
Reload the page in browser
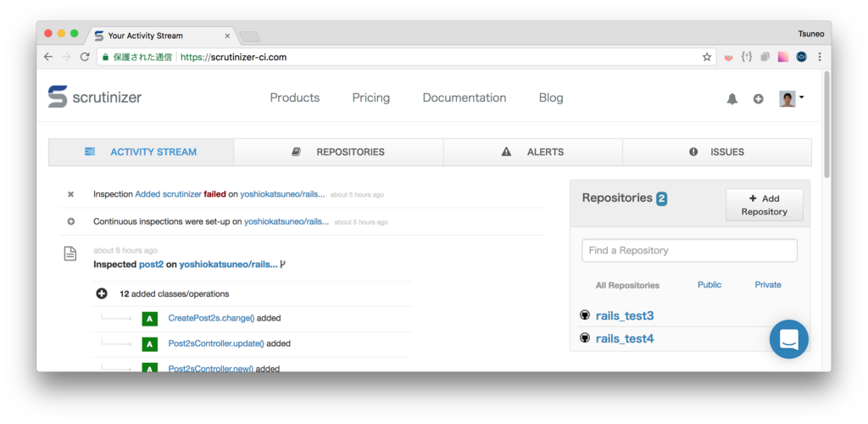(x=85, y=57)
